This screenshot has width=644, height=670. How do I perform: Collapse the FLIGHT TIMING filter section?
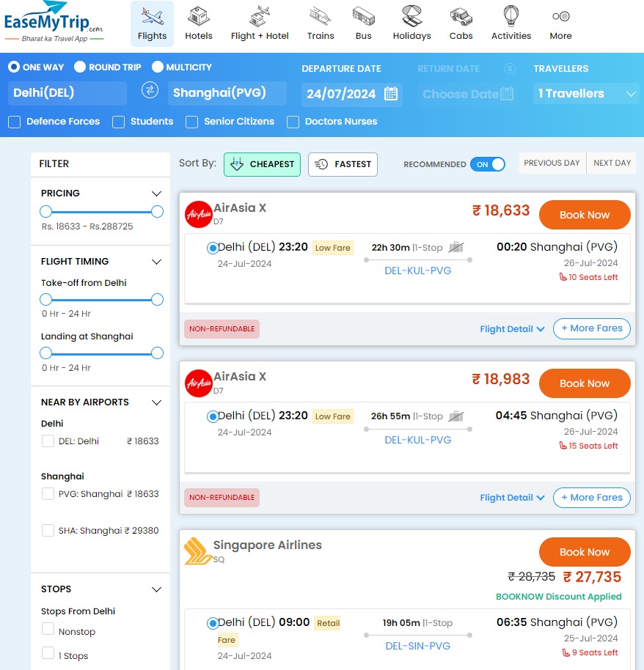pos(156,262)
